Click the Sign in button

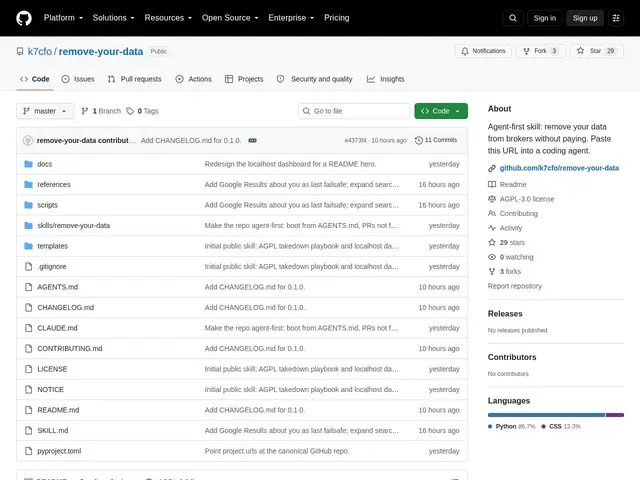[544, 18]
